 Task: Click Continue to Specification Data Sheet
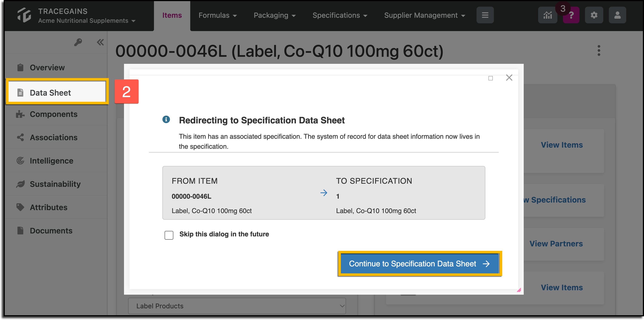click(420, 264)
